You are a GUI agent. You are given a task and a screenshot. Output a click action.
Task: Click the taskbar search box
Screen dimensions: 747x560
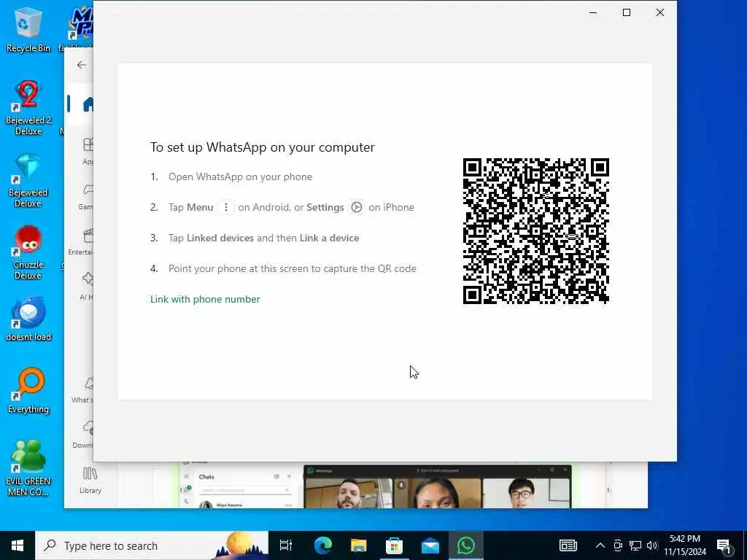point(152,545)
